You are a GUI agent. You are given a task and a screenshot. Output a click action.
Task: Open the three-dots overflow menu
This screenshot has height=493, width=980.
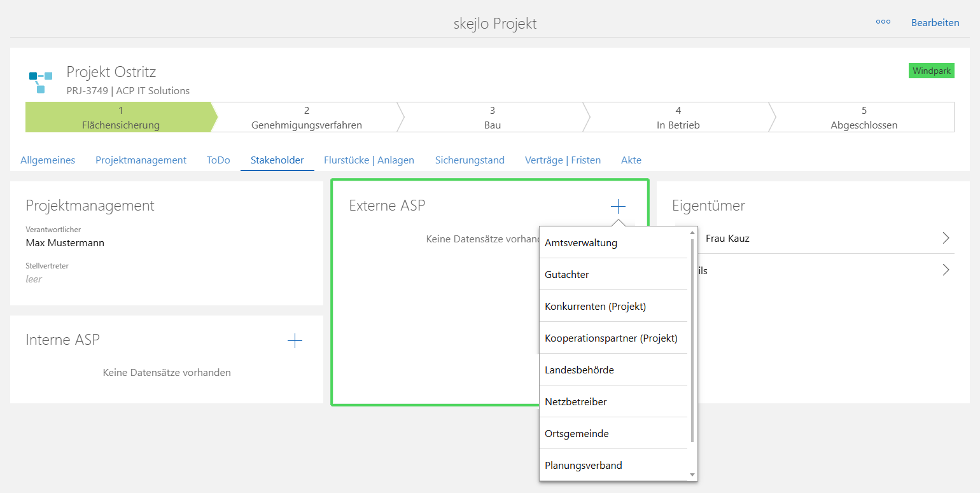(x=883, y=22)
